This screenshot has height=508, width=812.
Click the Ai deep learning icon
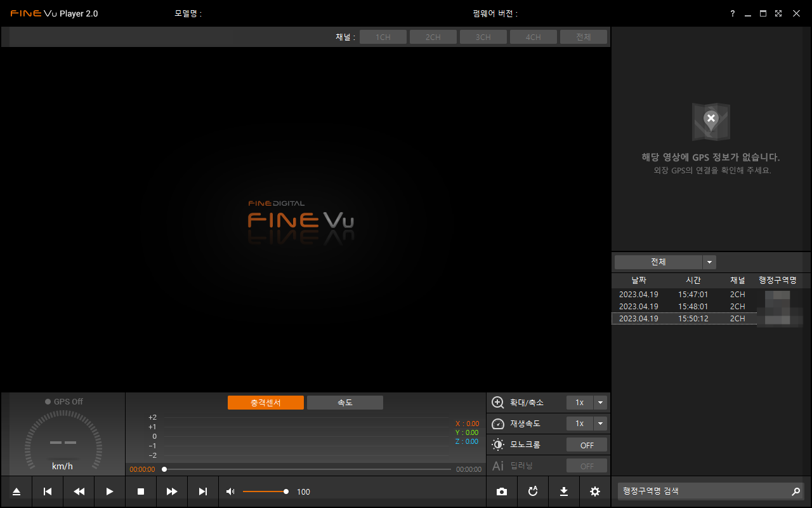coord(498,465)
